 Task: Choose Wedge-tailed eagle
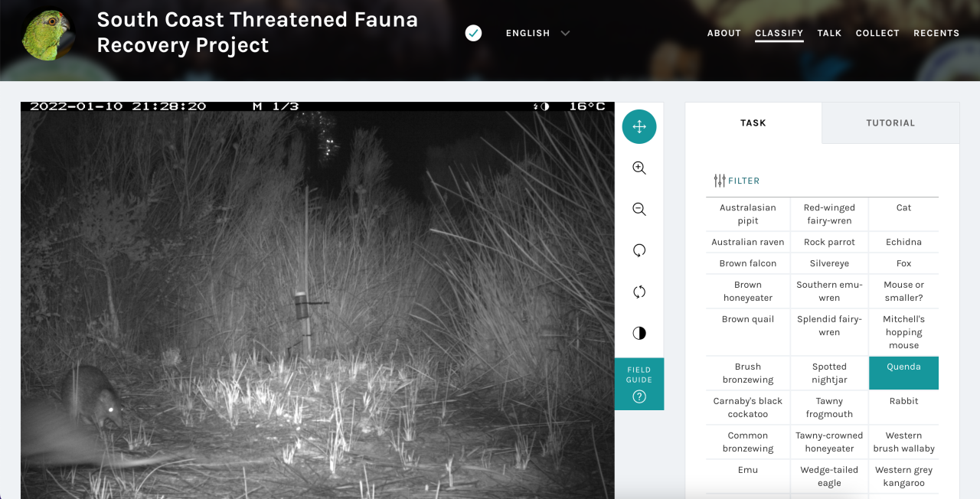tap(829, 476)
